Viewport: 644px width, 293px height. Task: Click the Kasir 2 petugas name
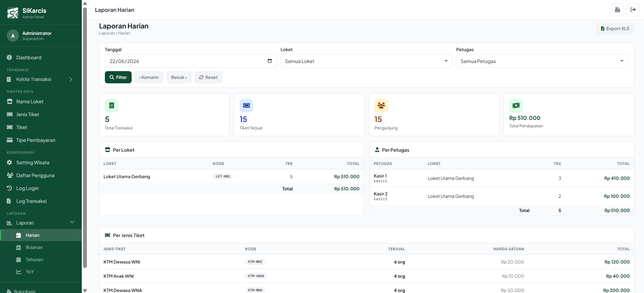tap(381, 194)
